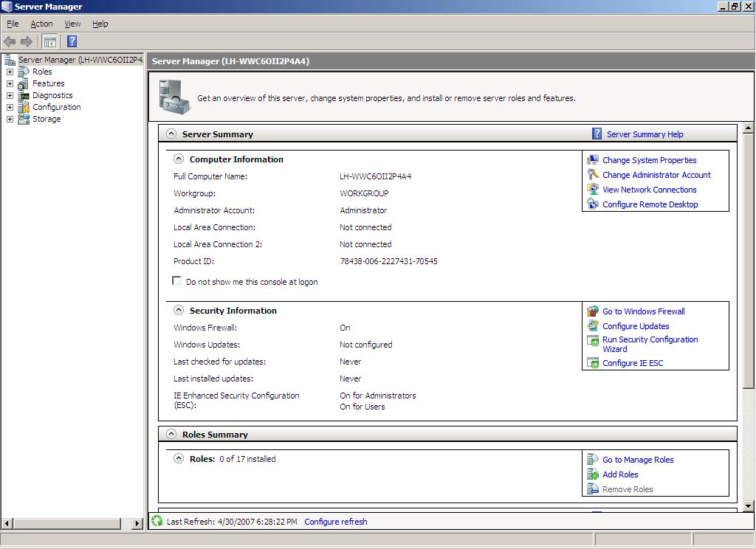Toggle the console tree toolbar icon
The height and width of the screenshot is (549, 756).
[49, 41]
